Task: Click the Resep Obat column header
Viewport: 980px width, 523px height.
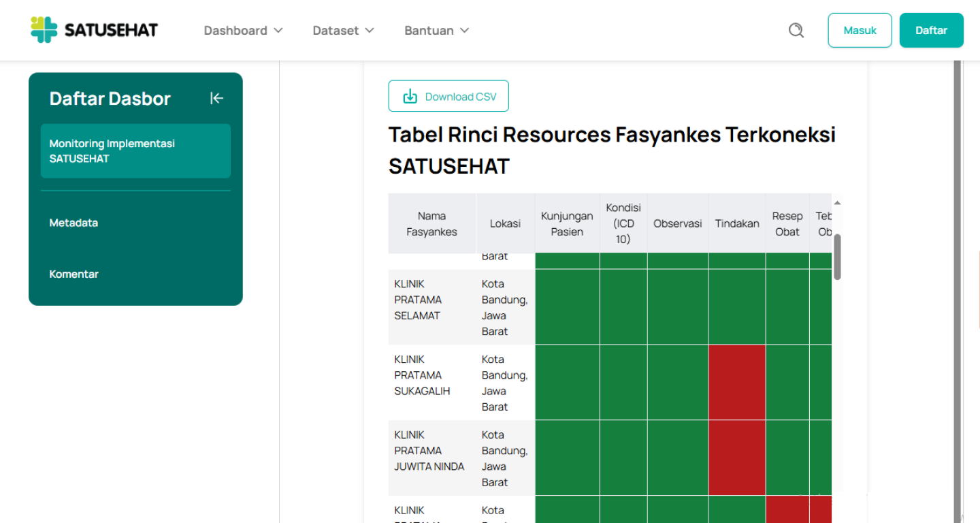Action: [x=787, y=223]
